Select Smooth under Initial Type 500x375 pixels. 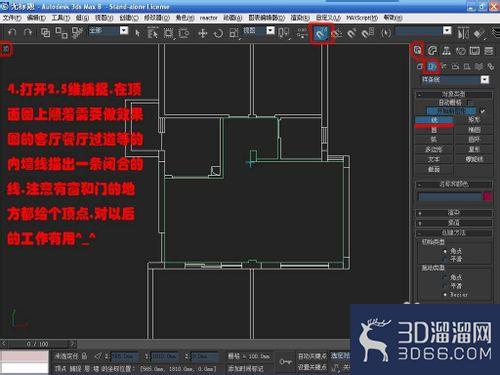tap(445, 259)
